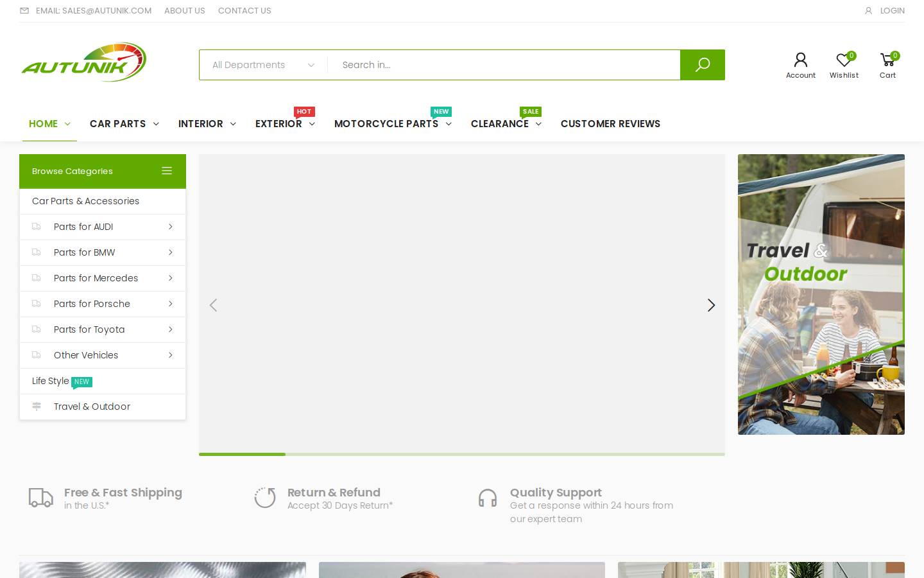Click the HOT badge above Exterior
Screen dimensions: 924x578
[304, 112]
